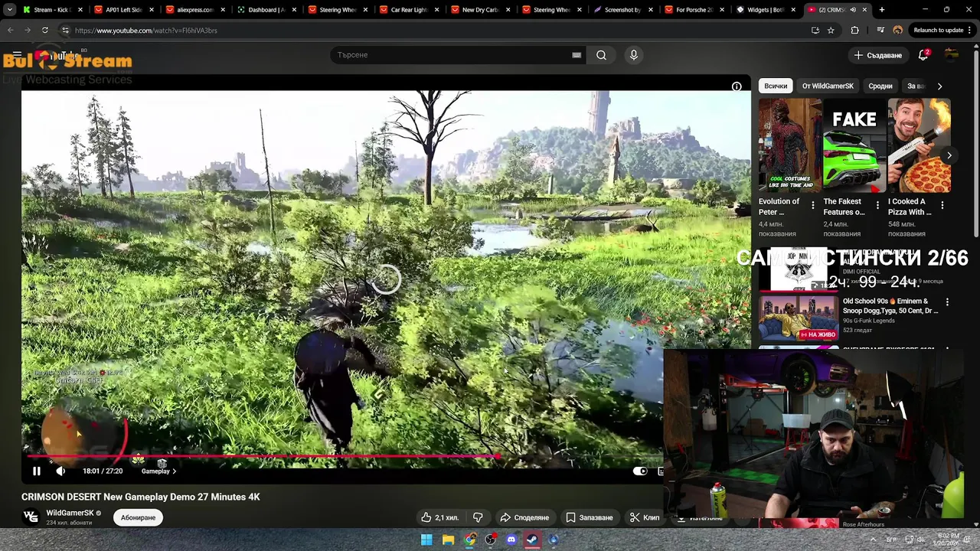This screenshot has width=980, height=551.
Task: Open Chrome from the taskbar
Action: (469, 540)
